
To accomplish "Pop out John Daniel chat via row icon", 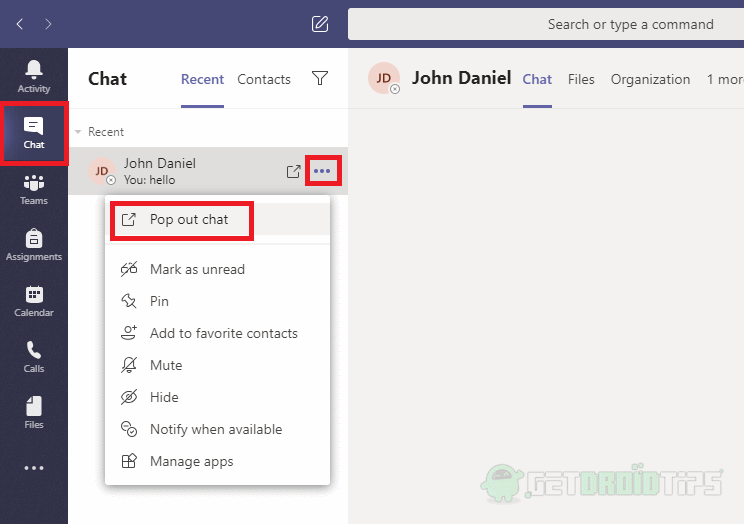I will pos(293,171).
